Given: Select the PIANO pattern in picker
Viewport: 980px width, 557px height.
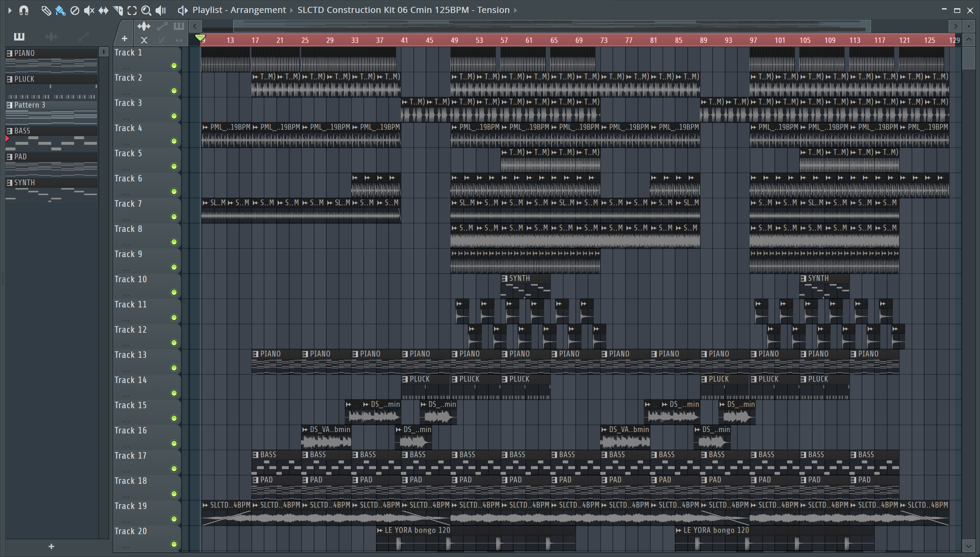Looking at the screenshot, I should pos(51,61).
